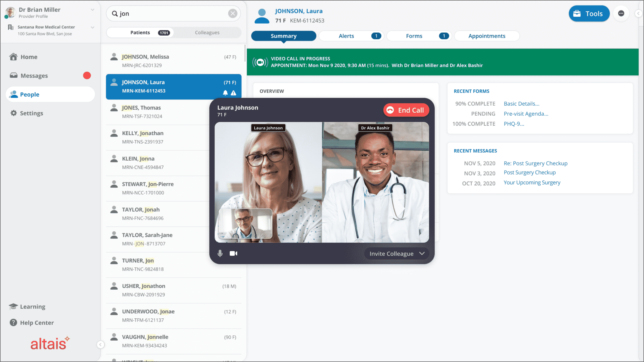Screen dimensions: 644x362
Task: Click Dr Alex Bashir's video feed
Action: (375, 183)
